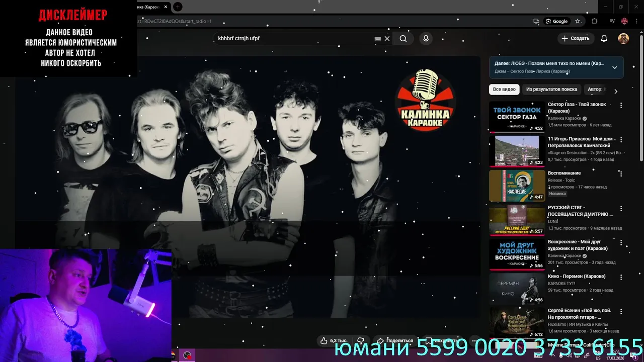This screenshot has width=644, height=362.
Task: Open the YouTube account avatar menu
Action: tap(623, 39)
